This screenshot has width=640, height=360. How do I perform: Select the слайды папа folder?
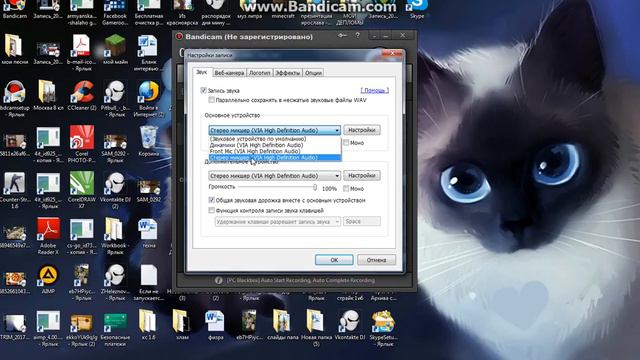click(282, 325)
